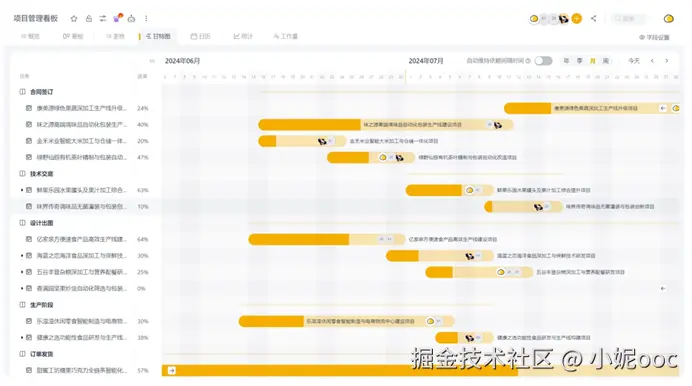Open the first view tab left of 看板

click(30, 36)
